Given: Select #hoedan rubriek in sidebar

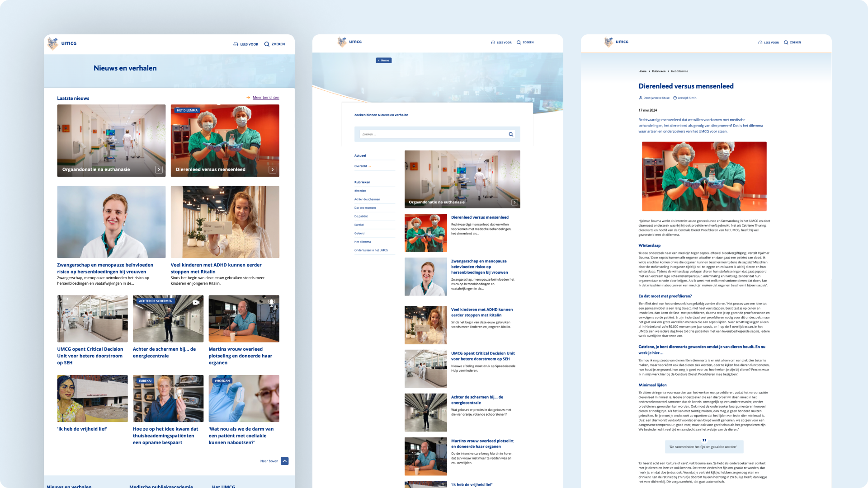Looking at the screenshot, I should 360,191.
